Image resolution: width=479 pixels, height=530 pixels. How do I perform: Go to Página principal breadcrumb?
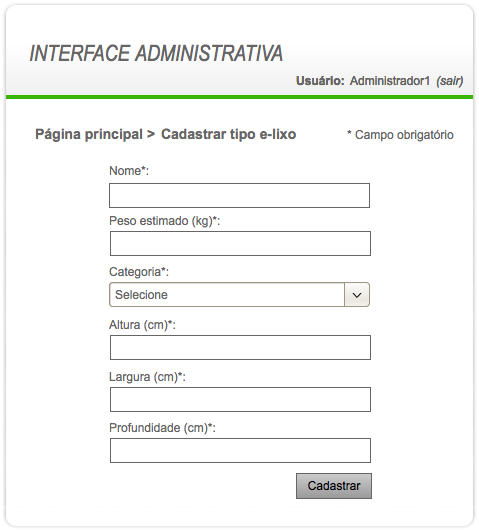[89, 134]
